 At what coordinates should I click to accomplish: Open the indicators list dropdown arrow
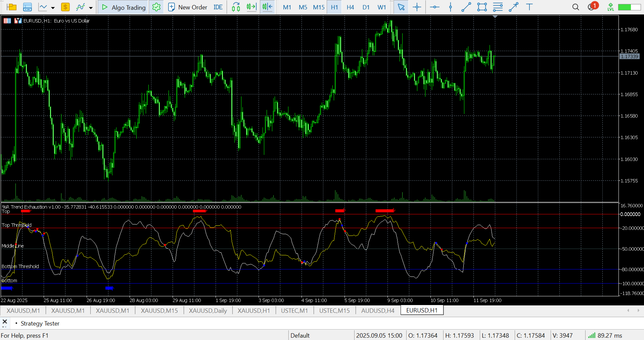(x=91, y=7)
